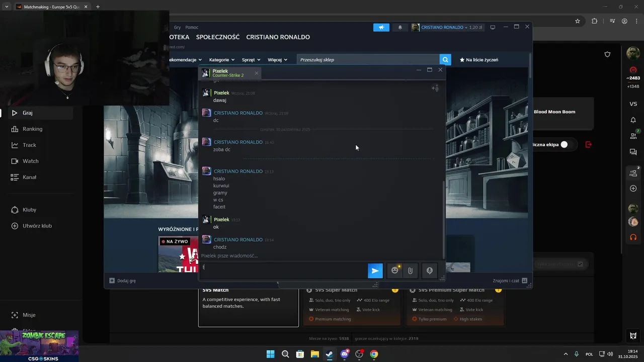This screenshot has width=644, height=362.
Task: Open the browser extensions puzzle icon
Action: [595, 21]
